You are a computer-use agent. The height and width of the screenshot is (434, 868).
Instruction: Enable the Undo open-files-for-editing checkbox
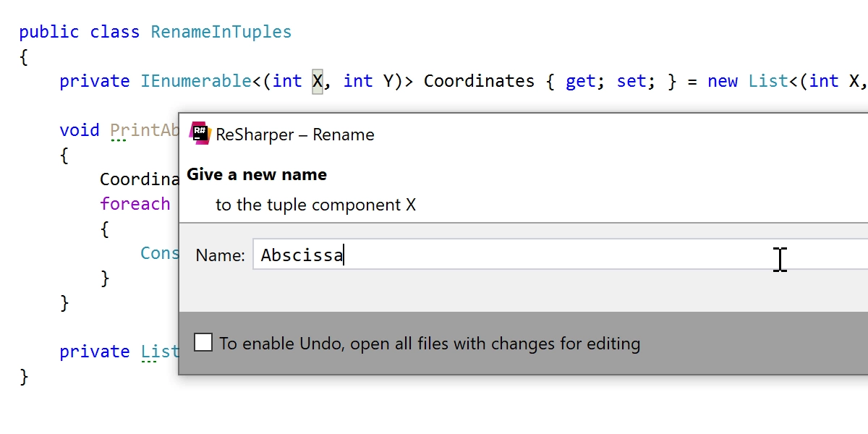(x=203, y=342)
